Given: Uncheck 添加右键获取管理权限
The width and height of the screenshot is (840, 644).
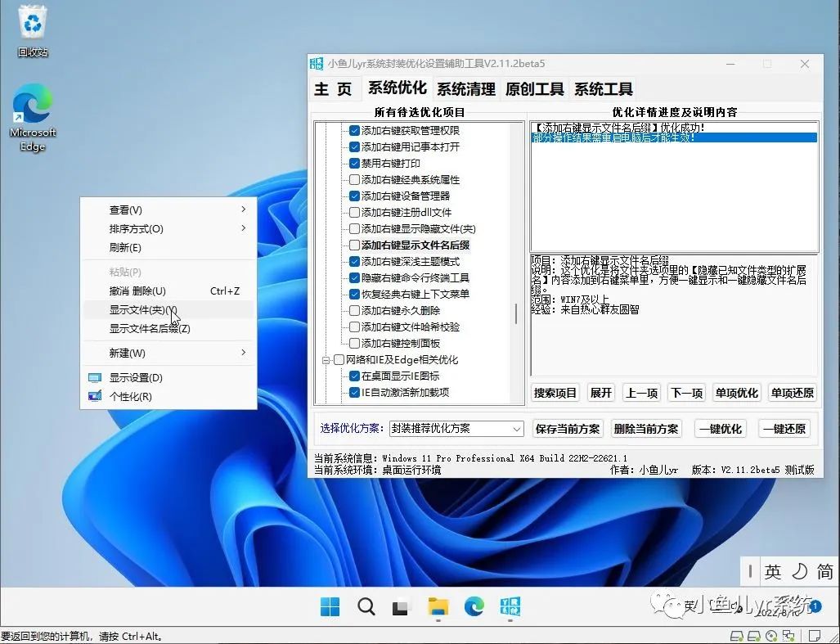Looking at the screenshot, I should tap(354, 130).
